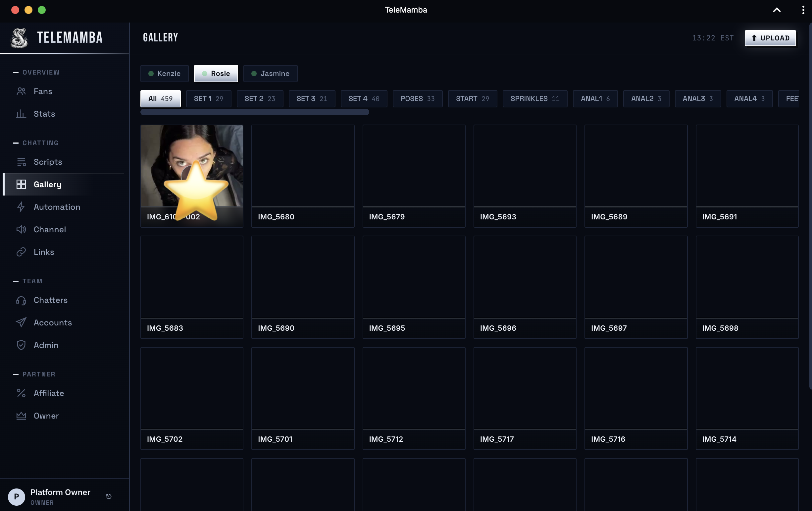Switch to the SET 4 category

click(x=364, y=99)
